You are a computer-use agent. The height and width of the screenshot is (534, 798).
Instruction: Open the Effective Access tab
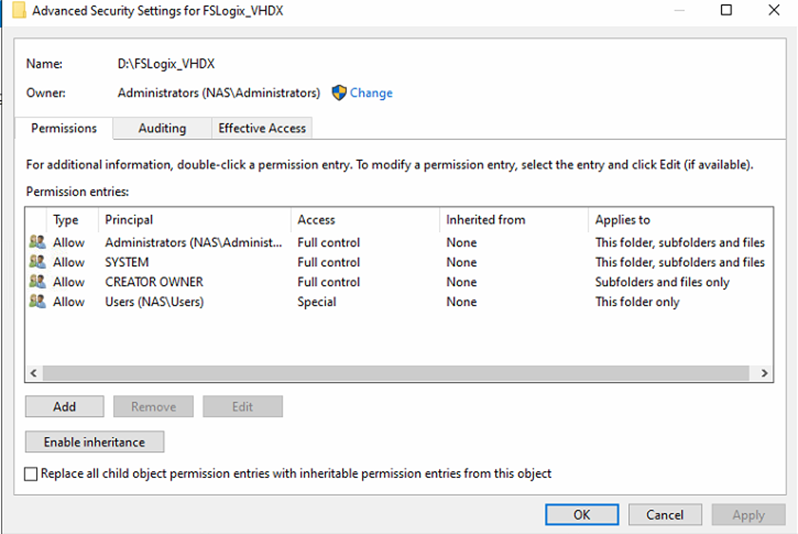(264, 128)
